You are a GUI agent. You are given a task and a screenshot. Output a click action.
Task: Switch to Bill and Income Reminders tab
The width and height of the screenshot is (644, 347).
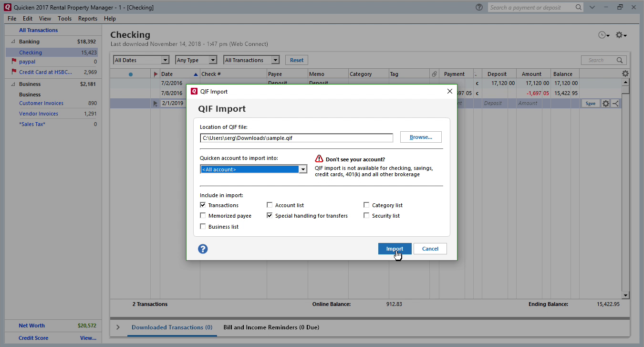[271, 327]
